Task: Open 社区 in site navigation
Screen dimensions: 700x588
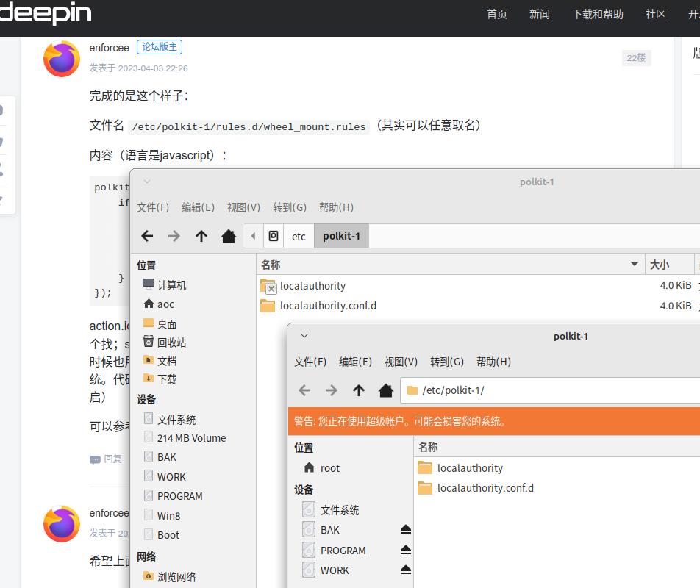Action: [655, 14]
